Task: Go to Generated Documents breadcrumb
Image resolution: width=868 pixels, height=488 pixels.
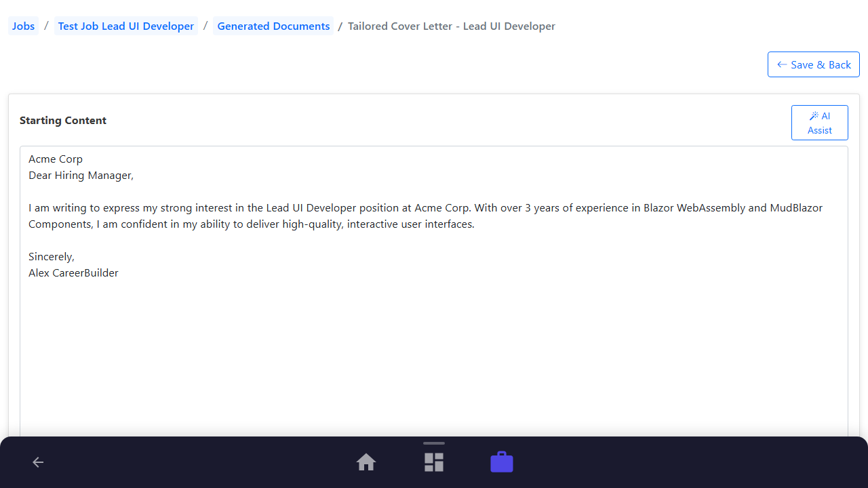Action: click(273, 26)
